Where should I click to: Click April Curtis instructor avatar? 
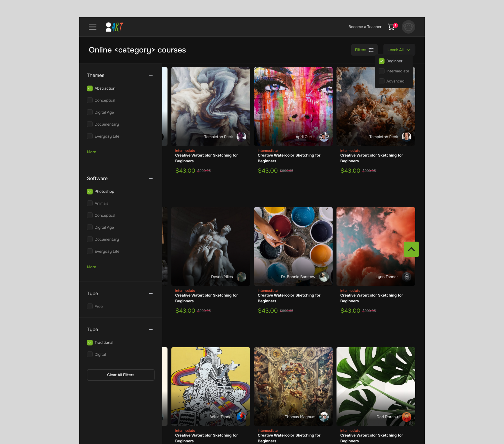click(x=324, y=137)
